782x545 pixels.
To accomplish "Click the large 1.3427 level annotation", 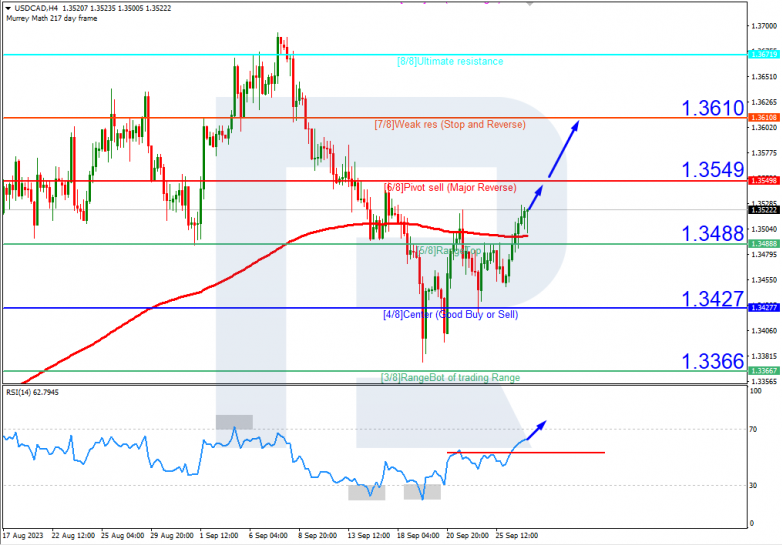I will [713, 299].
